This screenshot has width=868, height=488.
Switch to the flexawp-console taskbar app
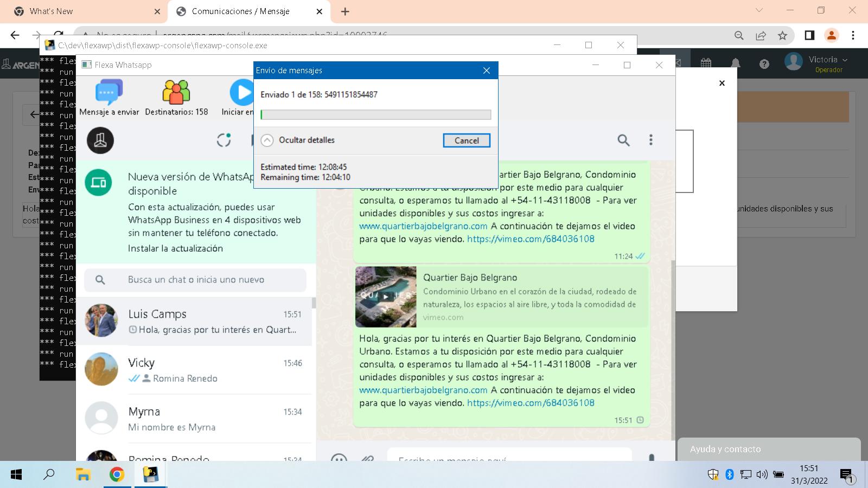tap(150, 475)
